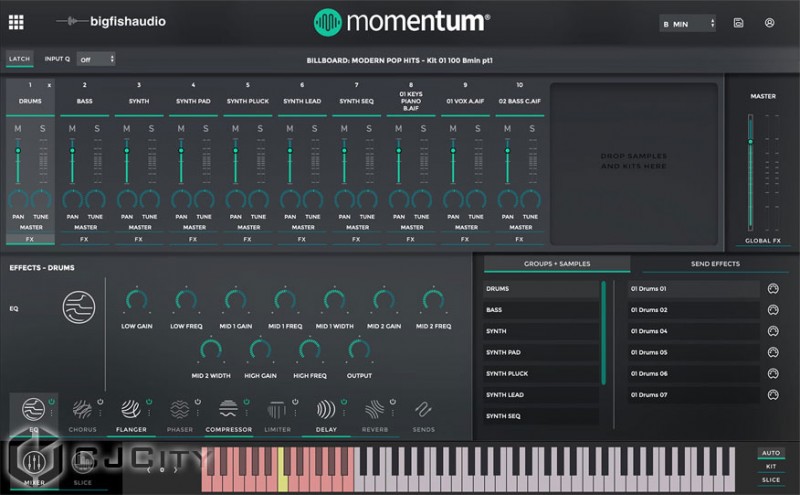Open the Mixer view icon
This screenshot has width=800, height=495.
(34, 462)
